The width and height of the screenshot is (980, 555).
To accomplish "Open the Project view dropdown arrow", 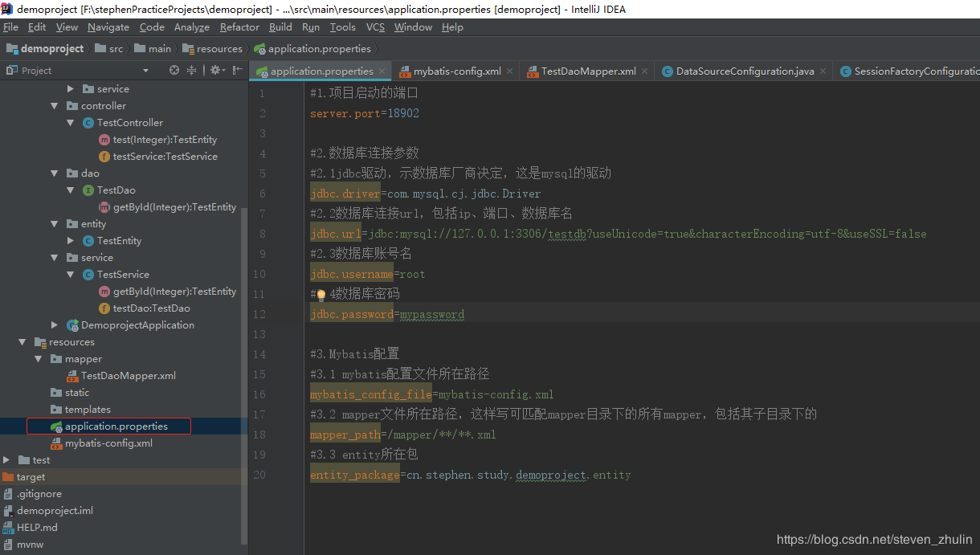I will click(145, 70).
